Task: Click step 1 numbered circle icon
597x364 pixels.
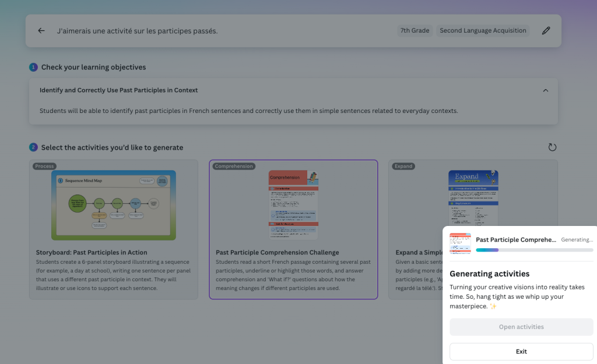Action: coord(33,68)
